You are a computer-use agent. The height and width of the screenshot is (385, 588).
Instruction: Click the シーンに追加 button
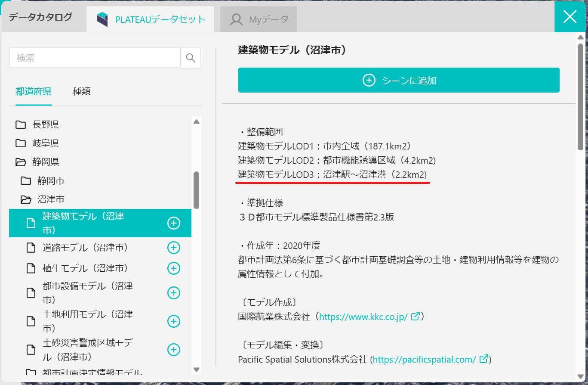398,80
